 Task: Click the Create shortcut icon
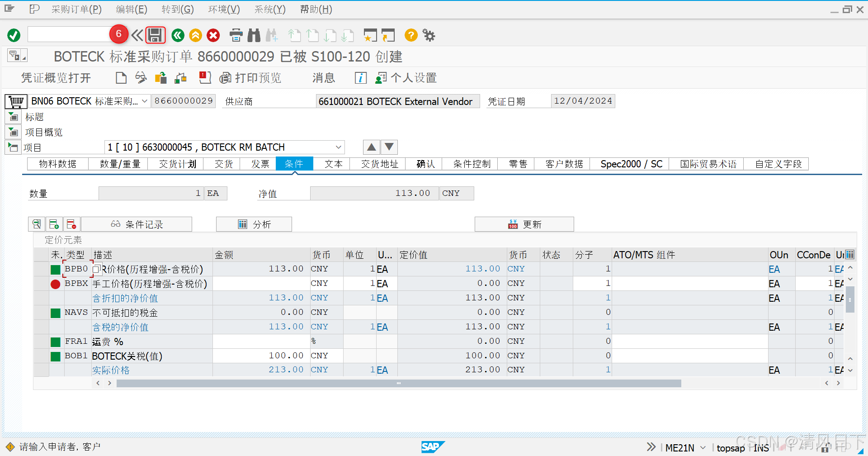coord(388,35)
